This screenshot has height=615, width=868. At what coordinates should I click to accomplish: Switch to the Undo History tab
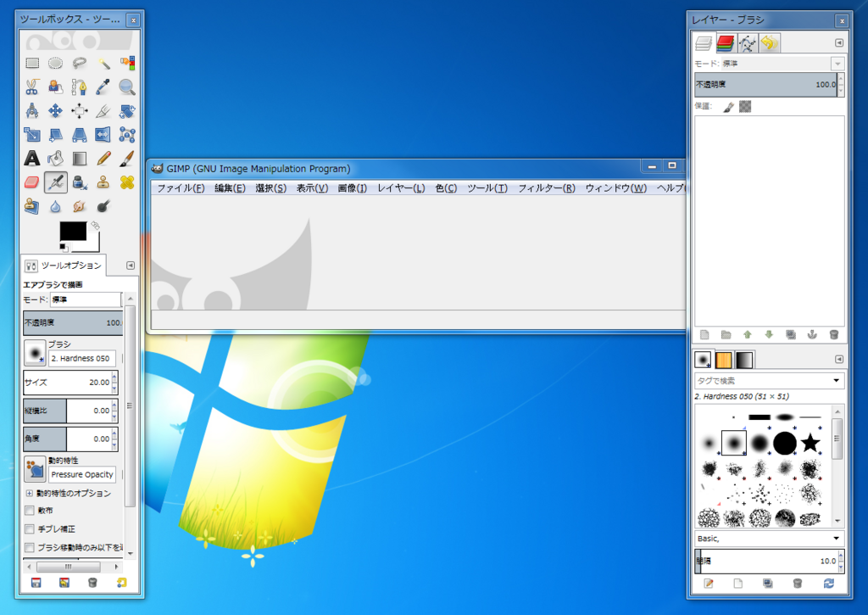pyautogui.click(x=770, y=42)
